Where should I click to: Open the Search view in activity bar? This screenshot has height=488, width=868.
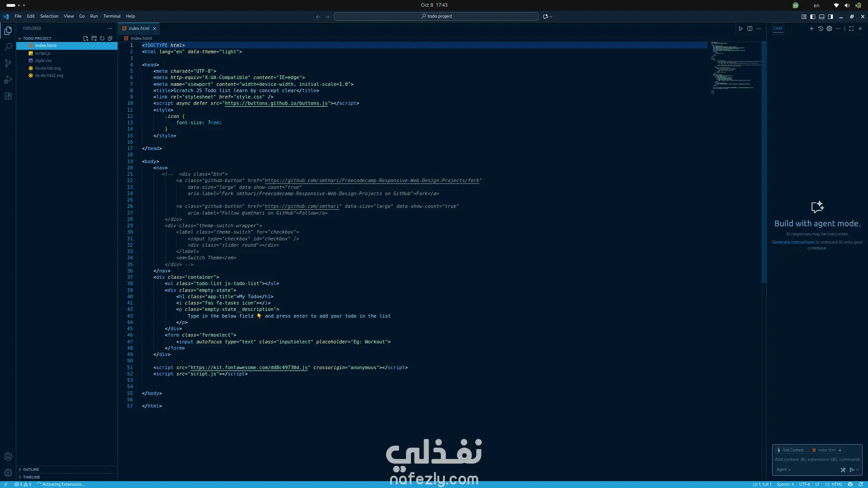pyautogui.click(x=8, y=47)
